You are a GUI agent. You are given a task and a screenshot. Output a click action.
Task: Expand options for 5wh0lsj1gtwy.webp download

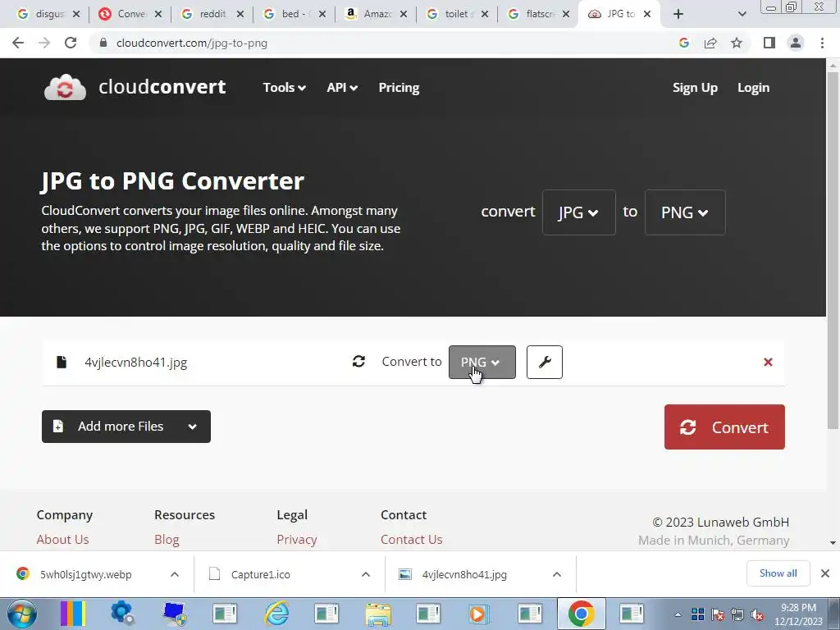[175, 574]
